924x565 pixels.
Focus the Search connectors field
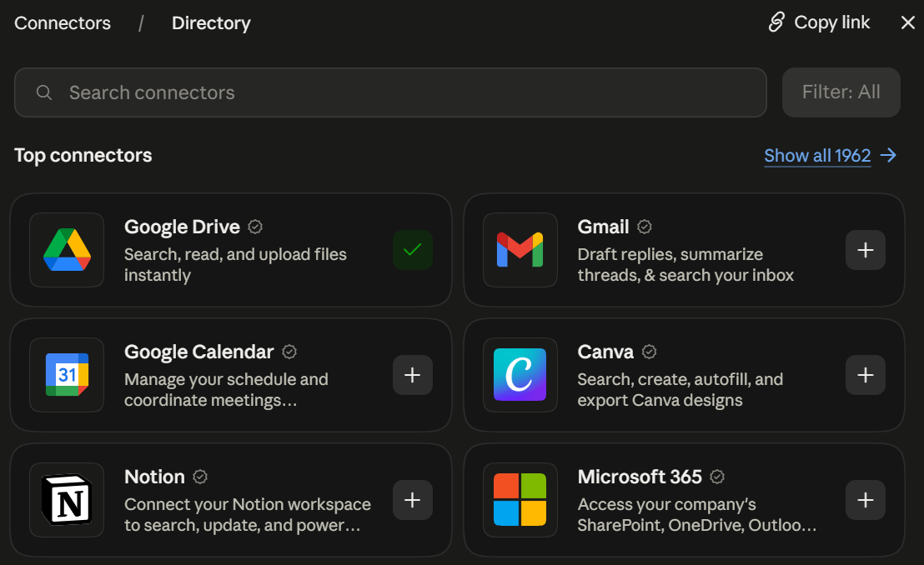[x=390, y=92]
